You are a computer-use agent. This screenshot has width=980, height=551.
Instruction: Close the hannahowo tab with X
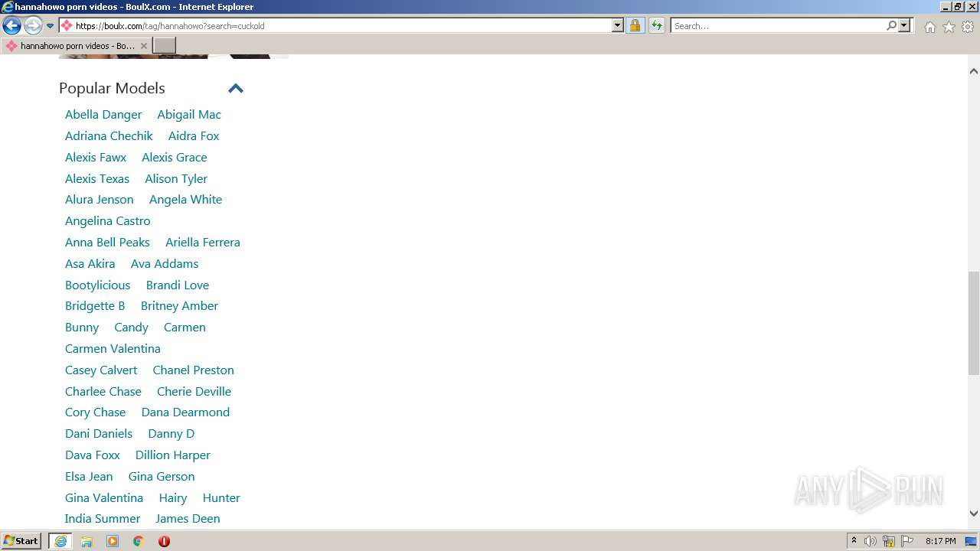(144, 46)
